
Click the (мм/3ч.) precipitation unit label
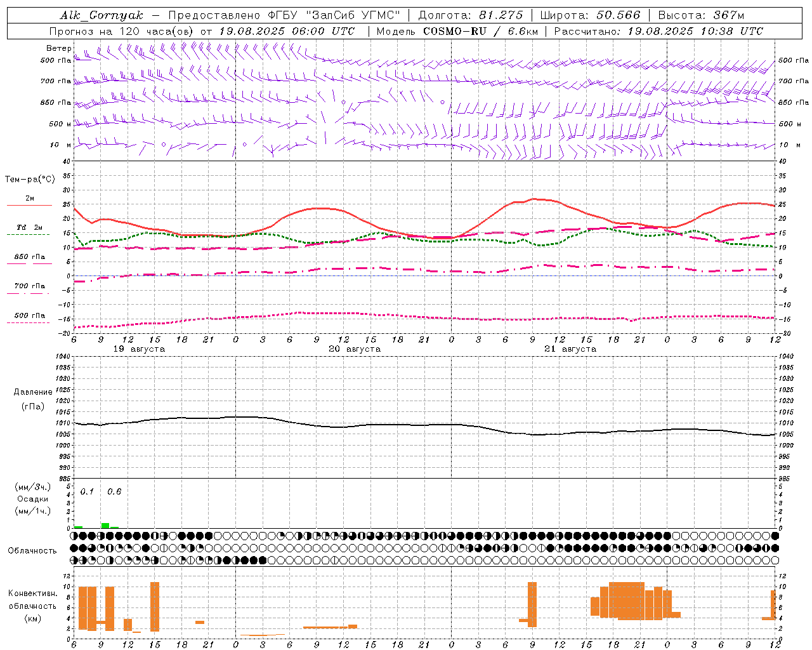[x=33, y=487]
